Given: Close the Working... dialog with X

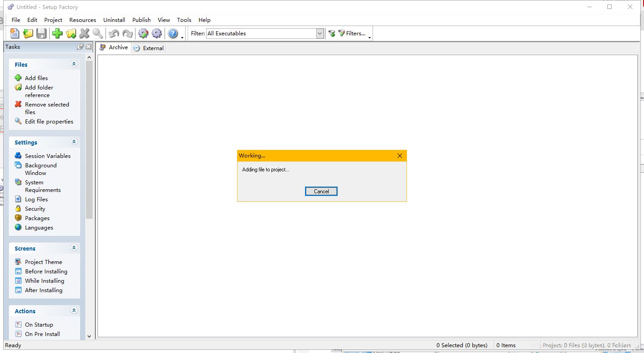Looking at the screenshot, I should tap(400, 156).
